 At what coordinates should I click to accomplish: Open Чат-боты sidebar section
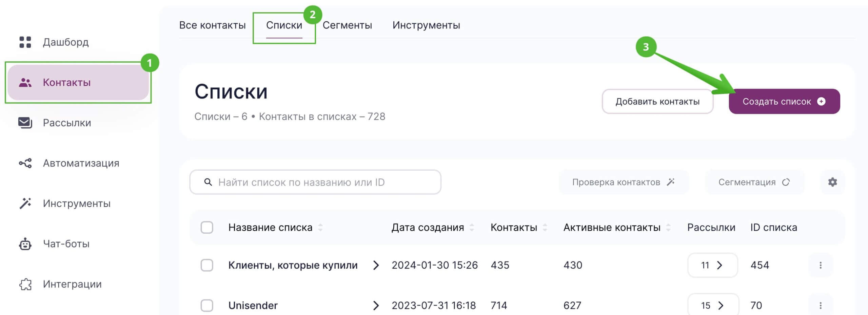[x=66, y=244]
